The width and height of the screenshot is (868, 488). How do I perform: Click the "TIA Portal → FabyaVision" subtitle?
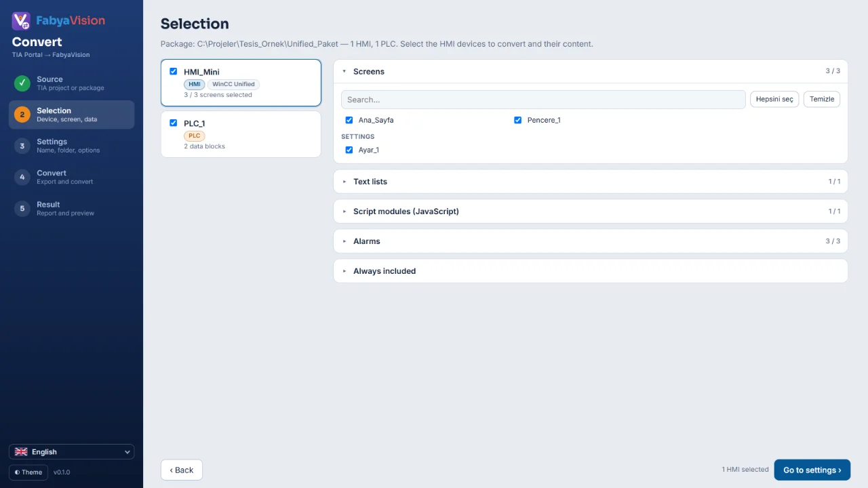pos(51,55)
